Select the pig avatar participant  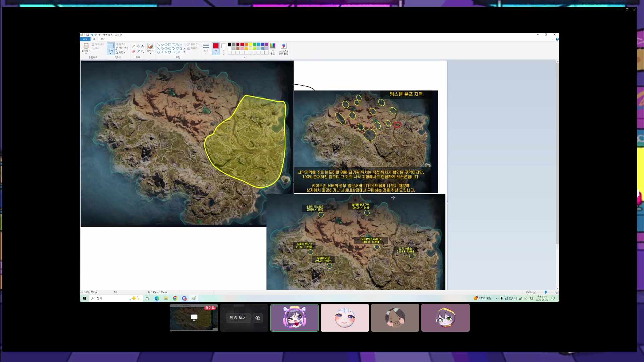coord(395,318)
